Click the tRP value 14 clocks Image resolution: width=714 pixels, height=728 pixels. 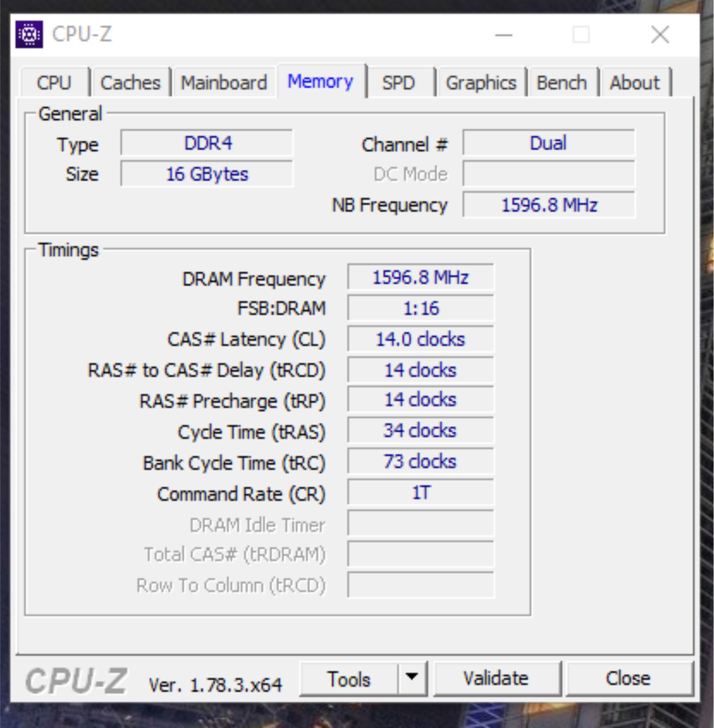[420, 400]
